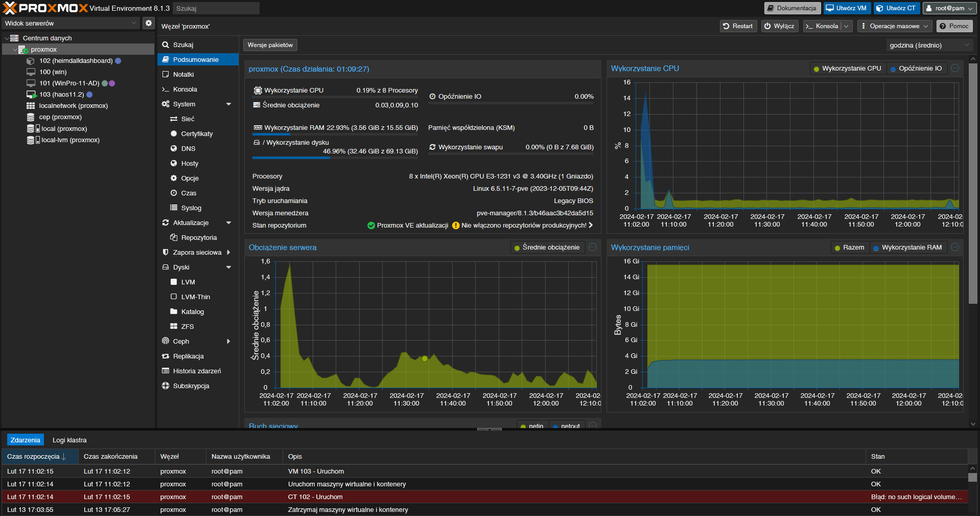Switch to the Logi klastra tab
Screen dimensions: 980x516
point(69,440)
